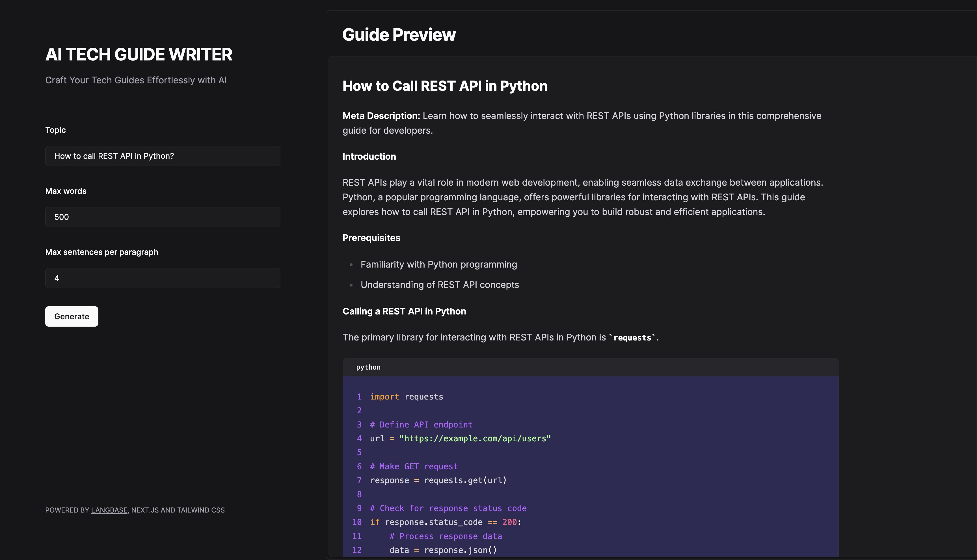Click the tagline 'Craft Your Tech Guides Effortlessly'

(135, 80)
